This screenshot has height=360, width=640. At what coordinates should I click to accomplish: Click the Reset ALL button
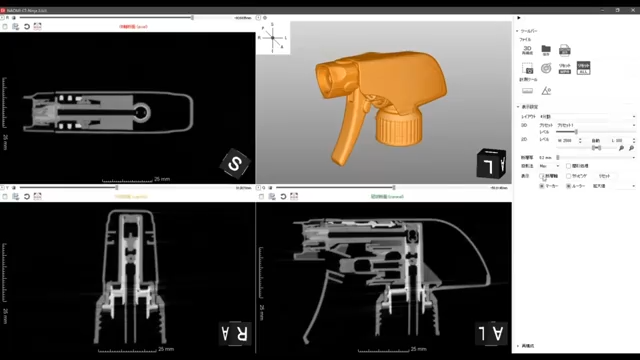point(583,68)
